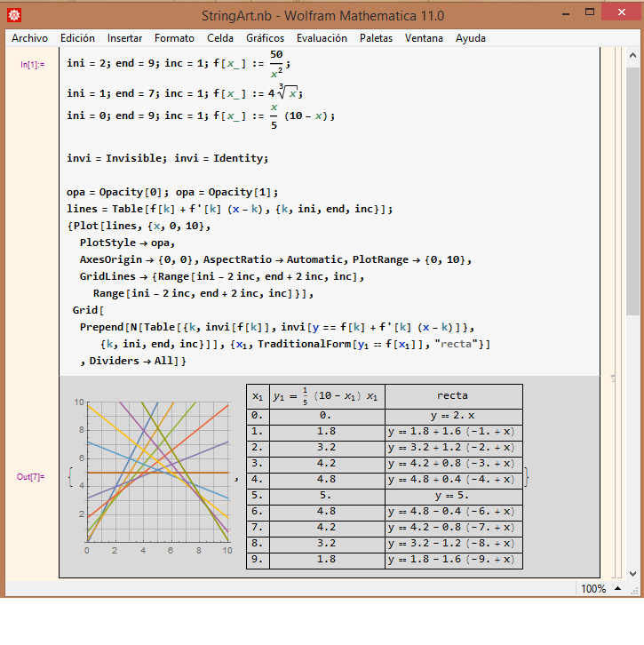Image resolution: width=644 pixels, height=645 pixels.
Task: Click table cell 'y == 4.8 - 0.4 (-6. + x)'
Action: 454,512
